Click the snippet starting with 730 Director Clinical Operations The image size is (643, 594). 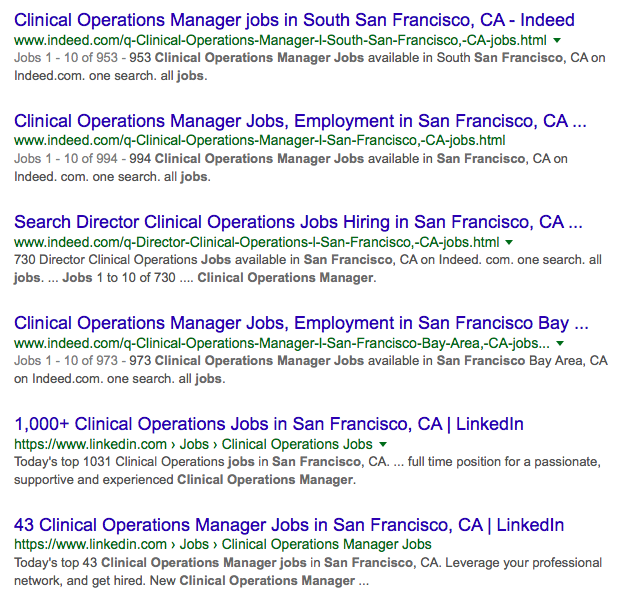308,269
